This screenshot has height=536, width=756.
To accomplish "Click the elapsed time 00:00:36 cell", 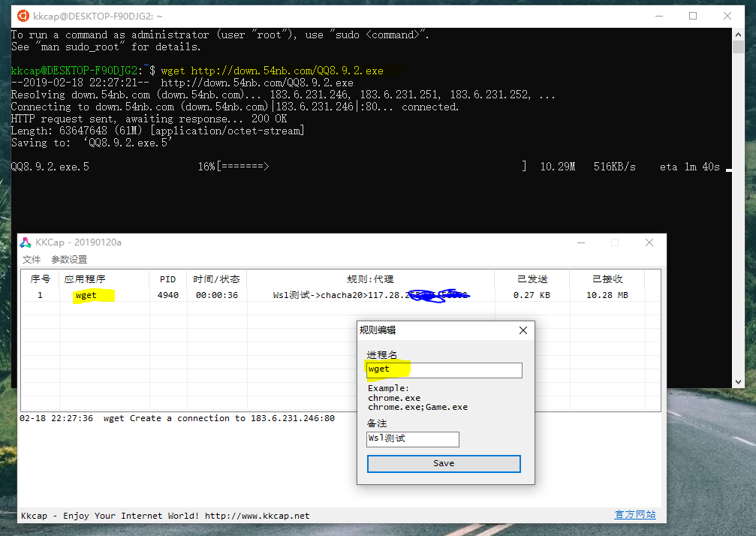I will pyautogui.click(x=216, y=295).
